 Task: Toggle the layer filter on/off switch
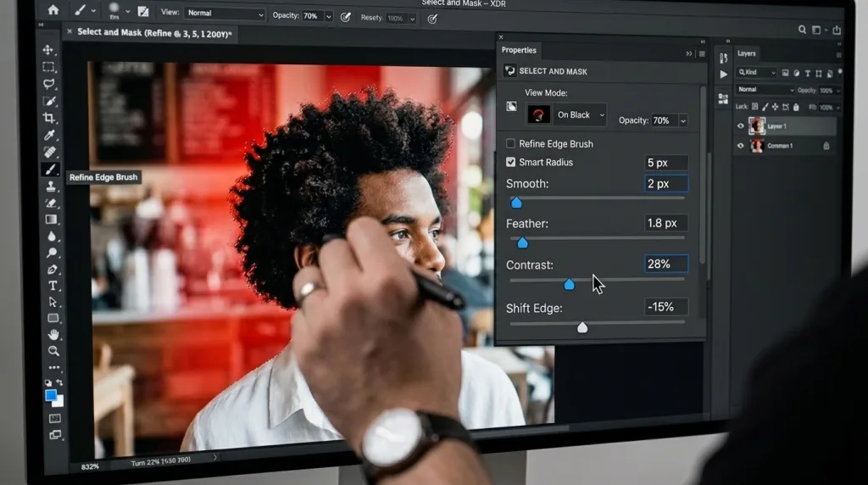[840, 73]
